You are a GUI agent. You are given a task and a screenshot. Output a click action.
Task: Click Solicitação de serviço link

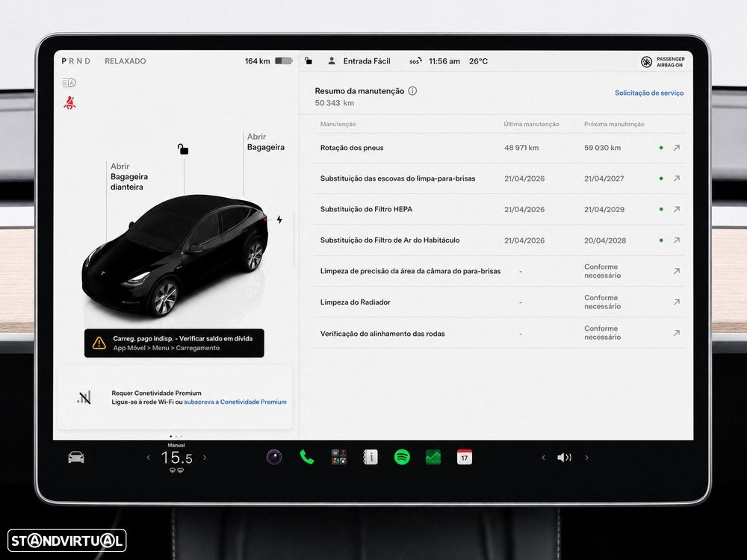pyautogui.click(x=649, y=93)
